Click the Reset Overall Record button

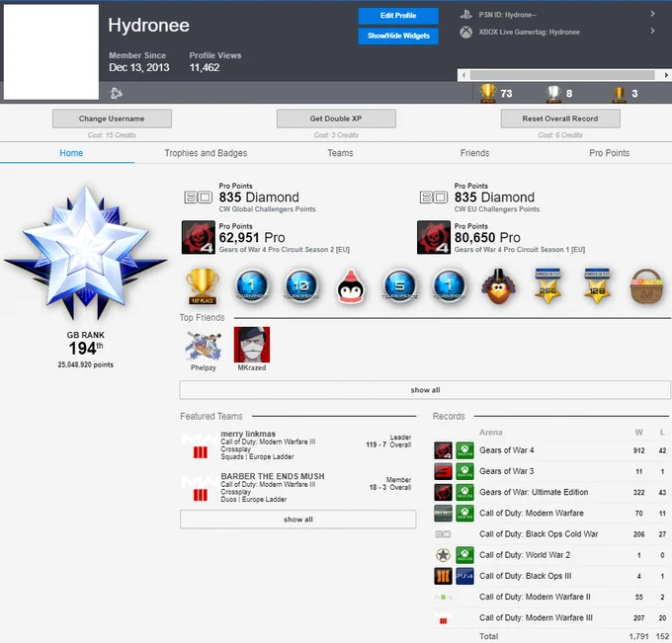560,119
